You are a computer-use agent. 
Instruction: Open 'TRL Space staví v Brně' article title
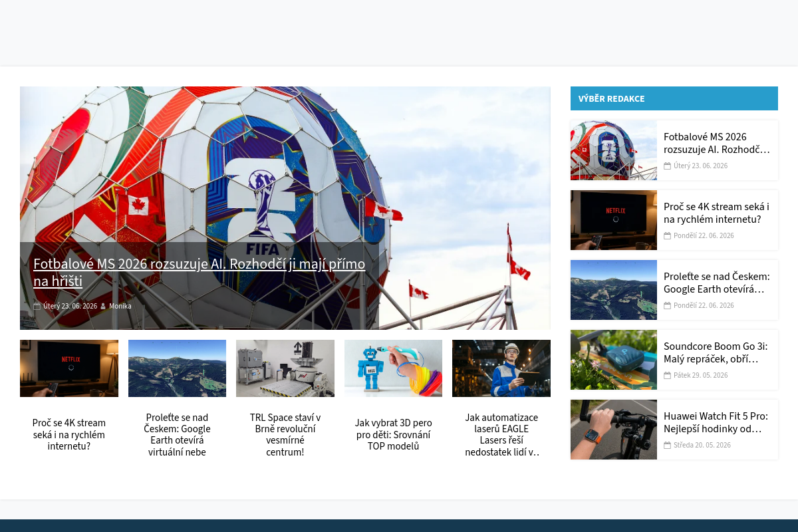coord(285,435)
